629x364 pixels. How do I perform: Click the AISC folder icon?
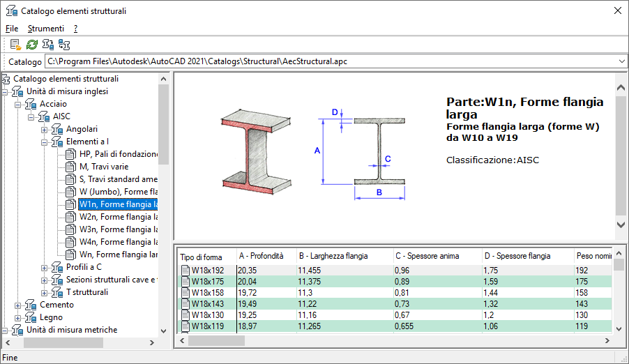point(44,116)
